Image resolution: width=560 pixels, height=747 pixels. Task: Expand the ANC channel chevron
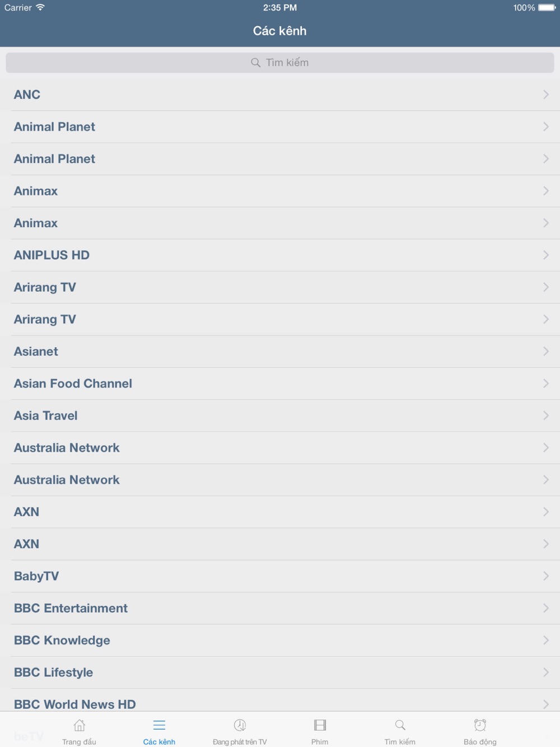point(545,95)
